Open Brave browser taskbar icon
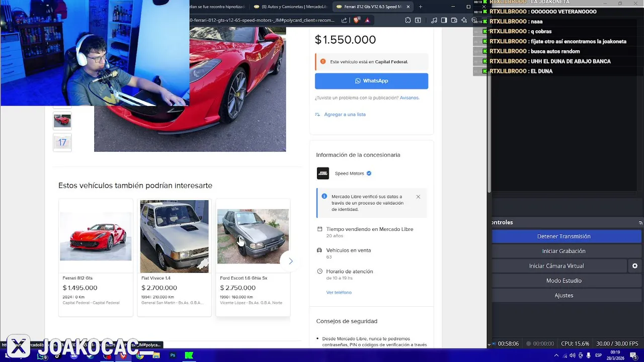644x362 pixels. 123,355
